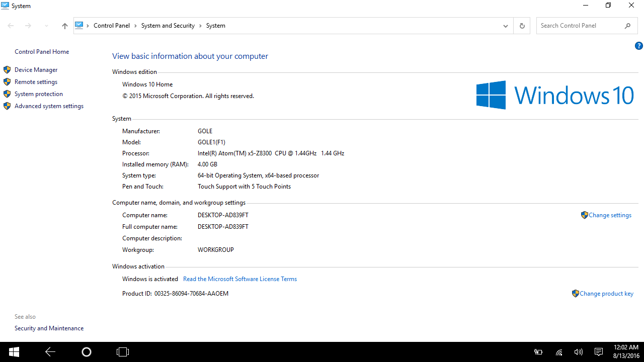
Task: Click the shield icon beside Change settings
Action: coord(584,215)
